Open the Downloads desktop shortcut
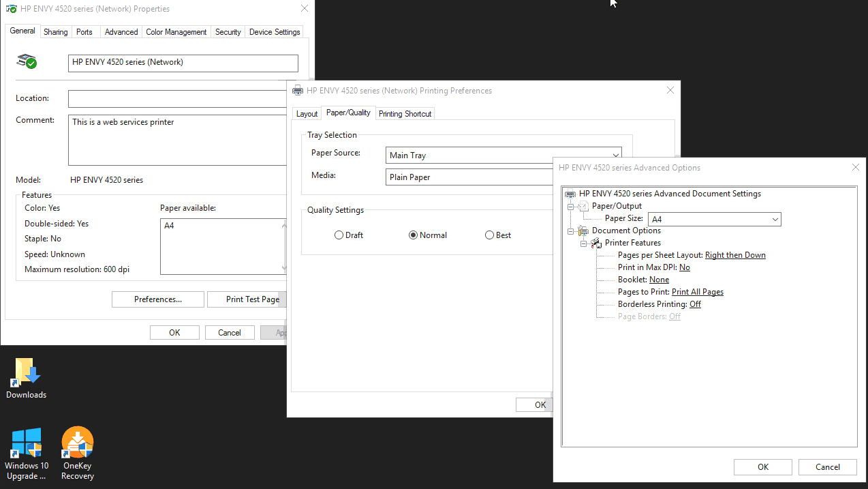 point(27,378)
